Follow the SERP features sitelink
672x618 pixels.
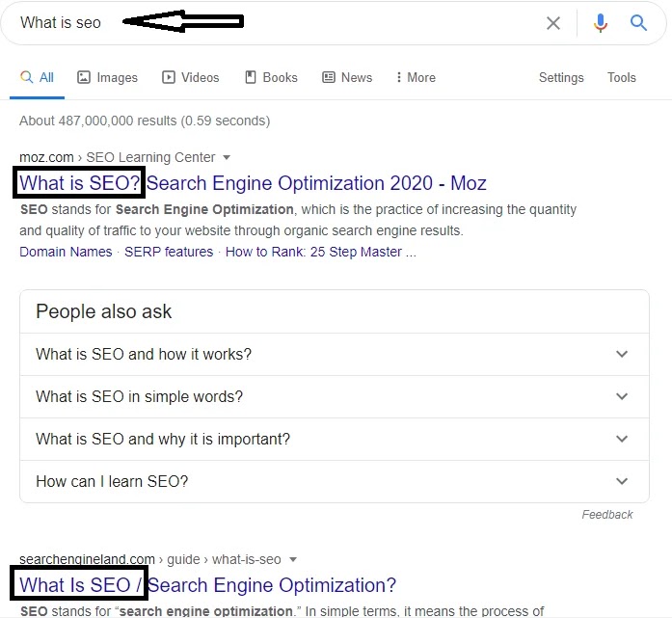(x=169, y=252)
